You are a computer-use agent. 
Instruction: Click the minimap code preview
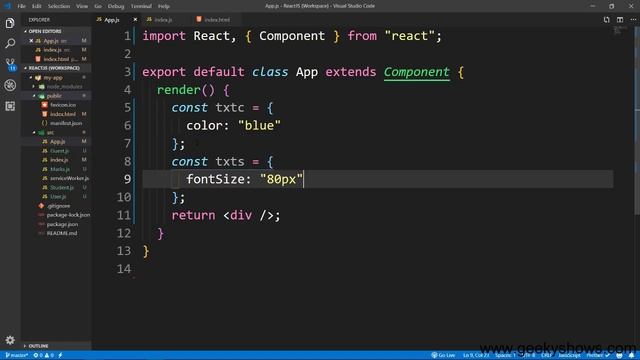[620, 30]
